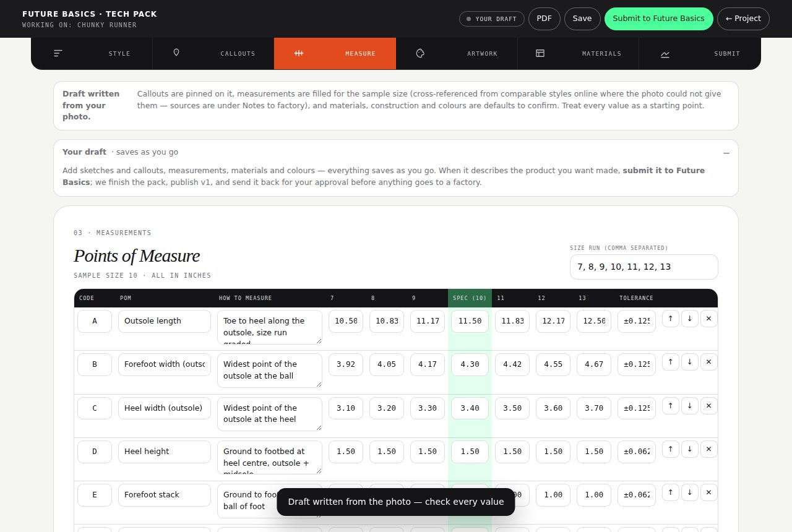Viewport: 792px width, 532px height.
Task: Edit Heel height how-to-measure text
Action: click(270, 457)
